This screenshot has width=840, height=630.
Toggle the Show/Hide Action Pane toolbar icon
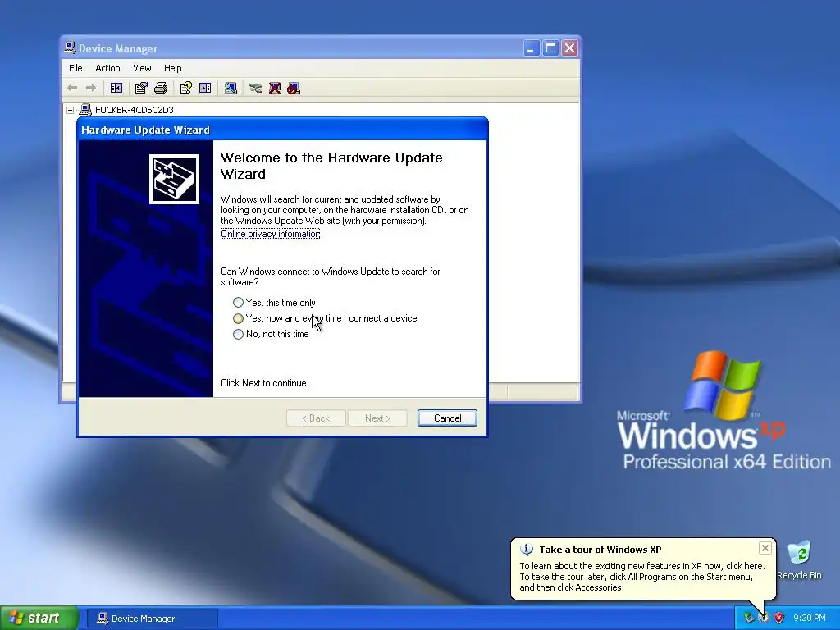coord(205,88)
